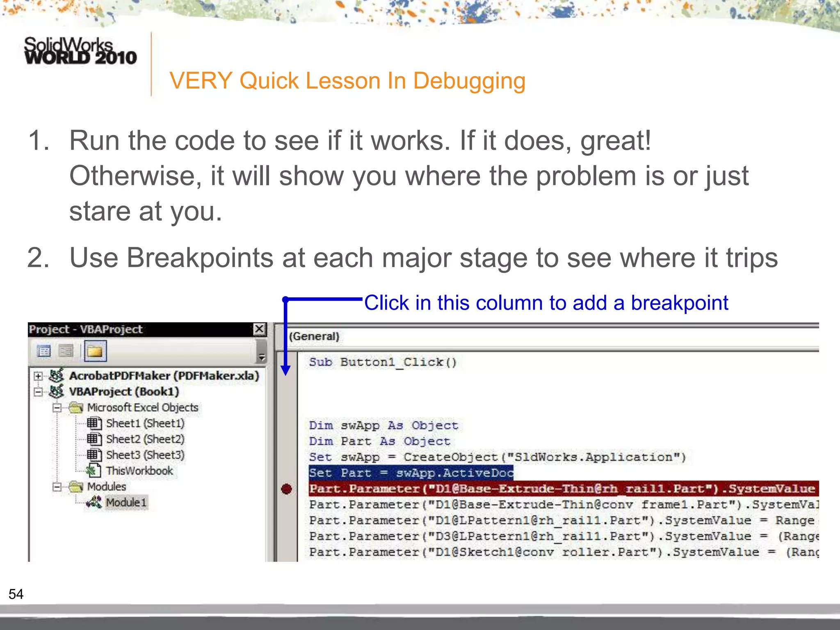Viewport: 840px width, 630px height.
Task: Toggle Folders button in Project panel
Action: (95, 351)
